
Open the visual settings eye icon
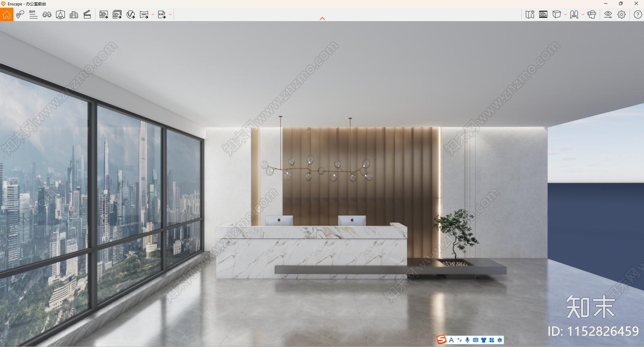[x=608, y=15]
